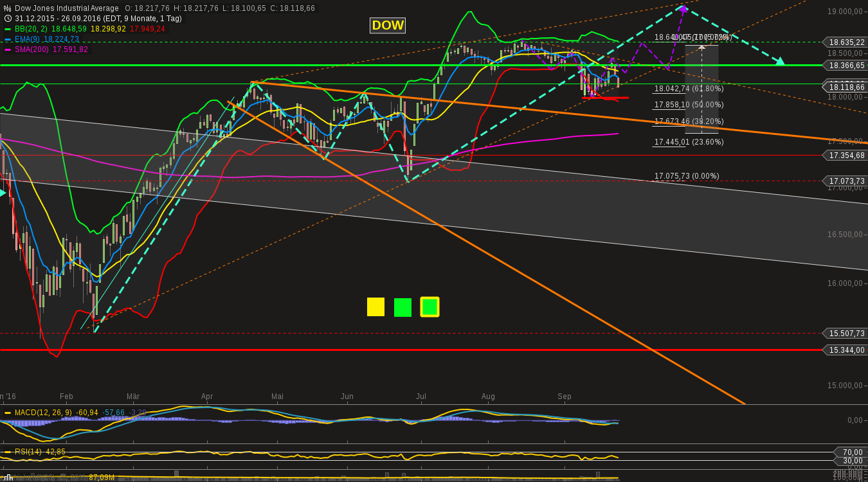Click the clock icon beside the date range
Viewport: 868px width, 482px height.
tap(7, 19)
